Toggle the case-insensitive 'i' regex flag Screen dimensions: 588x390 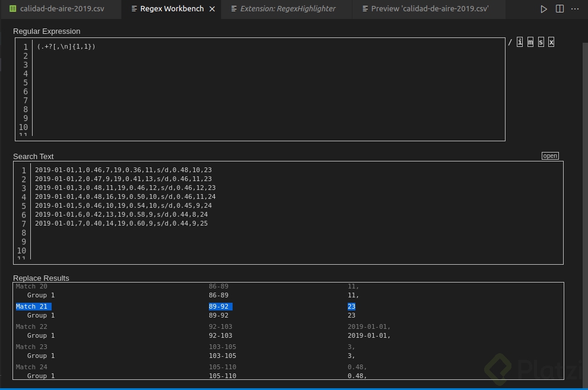519,42
